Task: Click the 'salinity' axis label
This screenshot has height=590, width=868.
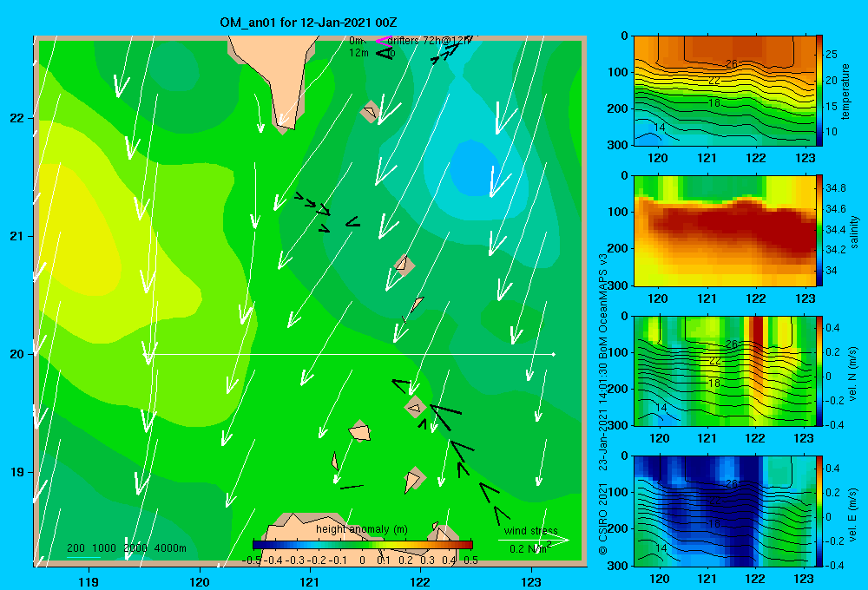Action: tap(855, 232)
